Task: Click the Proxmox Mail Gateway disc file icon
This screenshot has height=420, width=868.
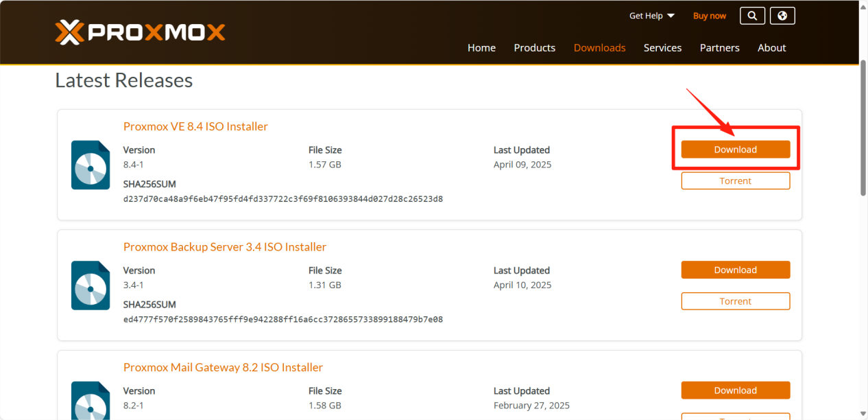Action: point(91,401)
